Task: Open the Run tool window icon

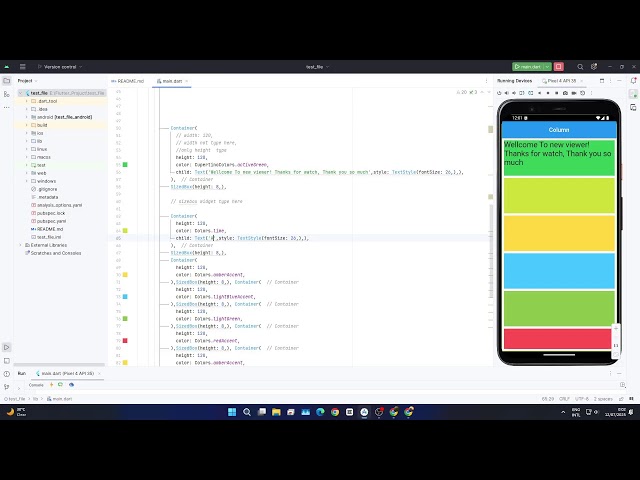Action: tap(7, 347)
